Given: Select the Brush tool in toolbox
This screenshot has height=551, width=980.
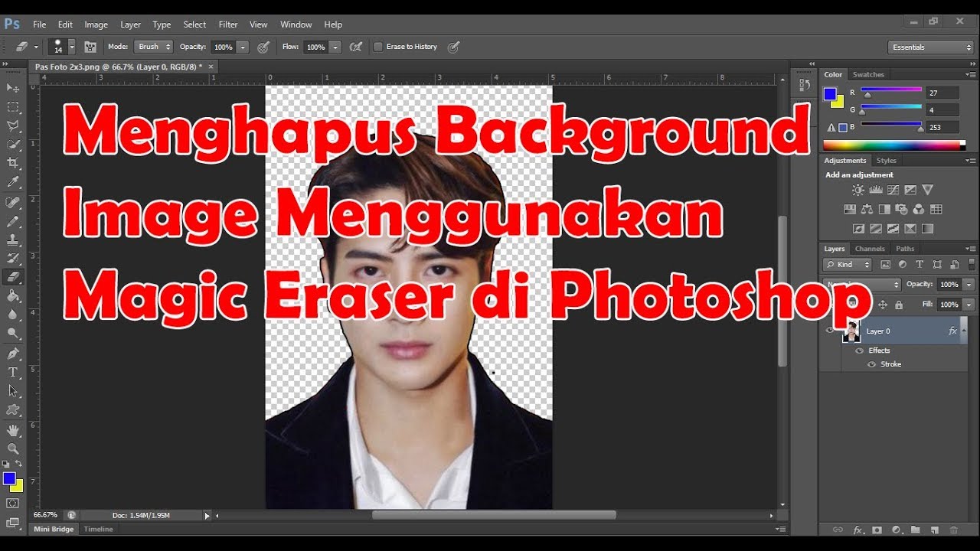Looking at the screenshot, I should coord(13,221).
